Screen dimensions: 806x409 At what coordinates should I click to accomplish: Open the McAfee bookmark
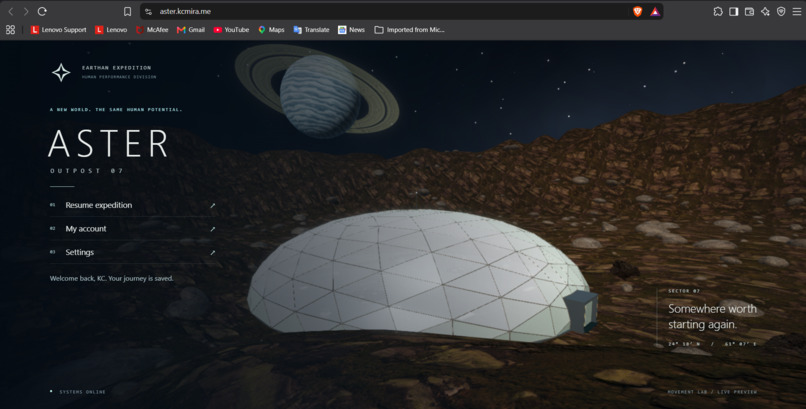(152, 30)
